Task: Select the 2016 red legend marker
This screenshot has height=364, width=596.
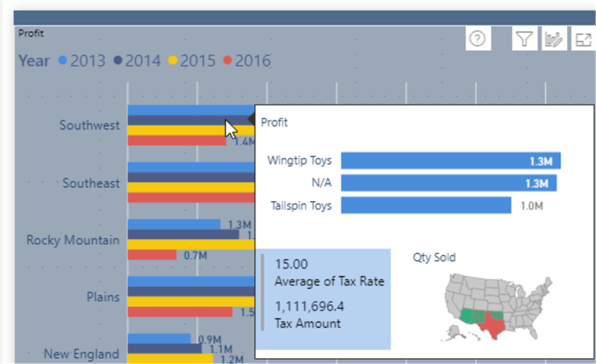Action: (227, 61)
